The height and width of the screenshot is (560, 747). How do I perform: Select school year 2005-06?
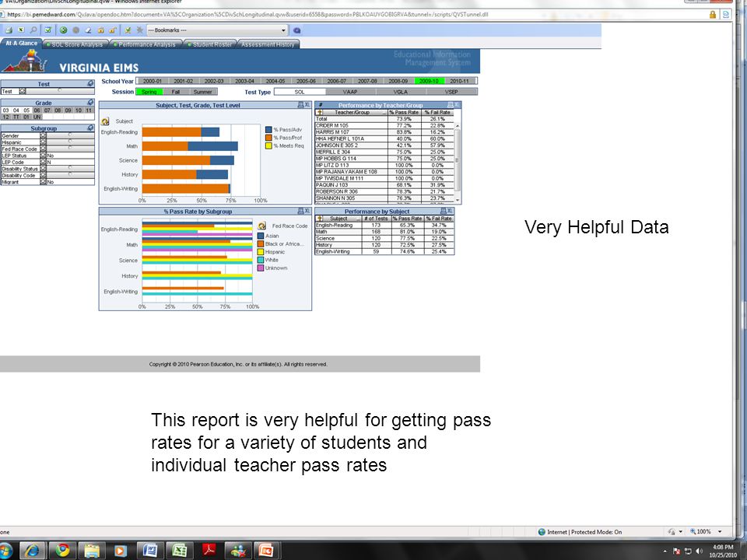pyautogui.click(x=306, y=82)
